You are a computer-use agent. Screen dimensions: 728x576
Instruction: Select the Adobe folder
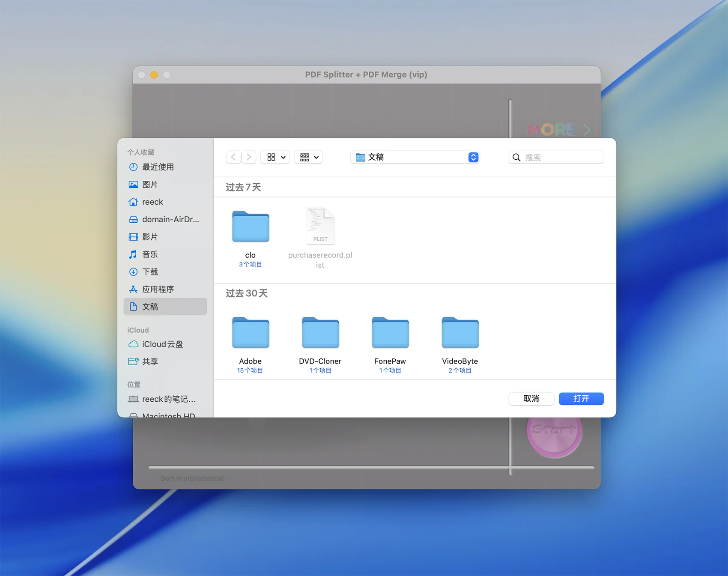[x=251, y=333]
